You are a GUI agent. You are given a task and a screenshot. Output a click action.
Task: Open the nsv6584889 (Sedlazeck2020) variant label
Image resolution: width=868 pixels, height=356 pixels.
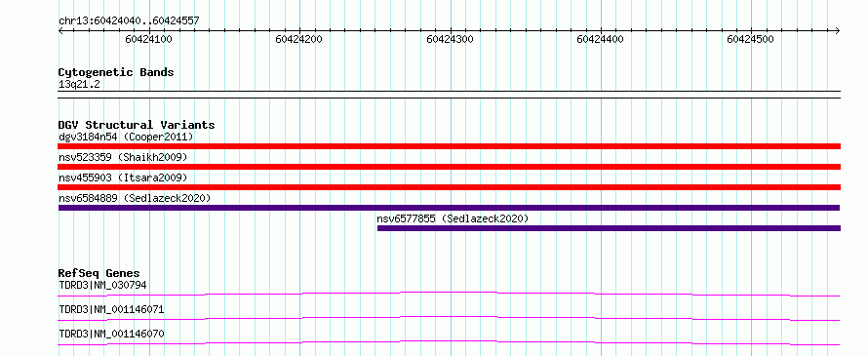click(x=135, y=198)
